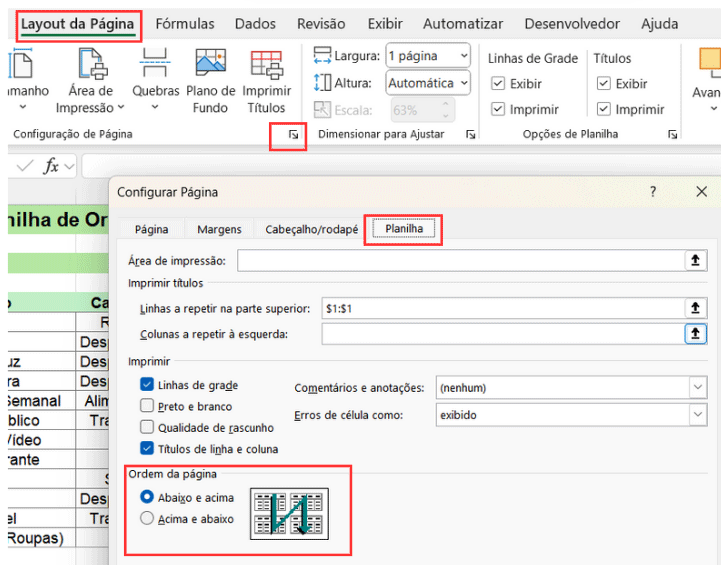Enable Qualidade de rascunho checkbox
This screenshot has width=721, height=565.
[x=148, y=428]
